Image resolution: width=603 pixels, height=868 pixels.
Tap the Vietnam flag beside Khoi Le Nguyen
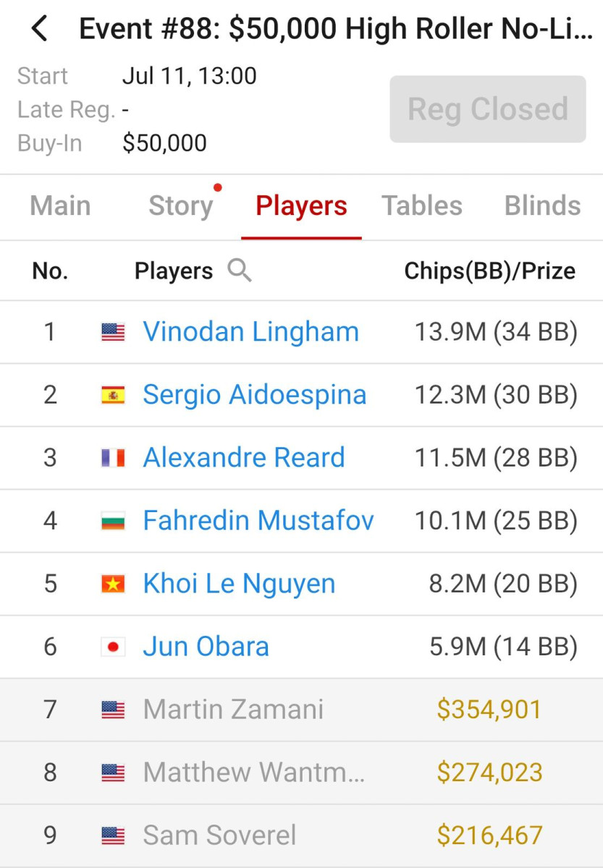pyautogui.click(x=113, y=584)
